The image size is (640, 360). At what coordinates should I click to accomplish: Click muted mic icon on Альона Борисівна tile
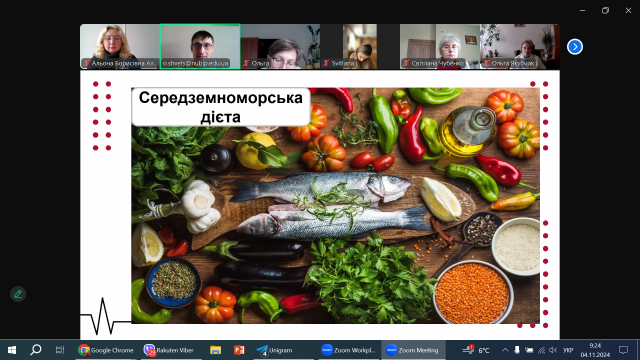86,63
